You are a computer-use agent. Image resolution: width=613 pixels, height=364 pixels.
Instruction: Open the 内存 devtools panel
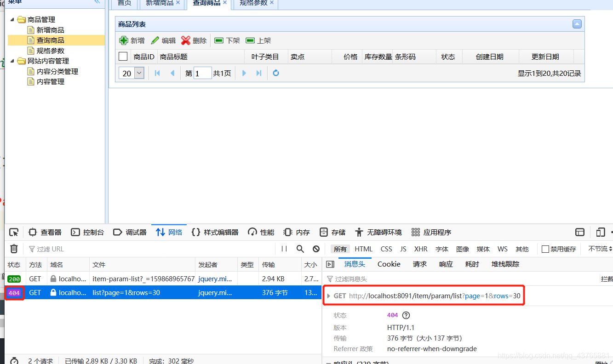click(297, 232)
